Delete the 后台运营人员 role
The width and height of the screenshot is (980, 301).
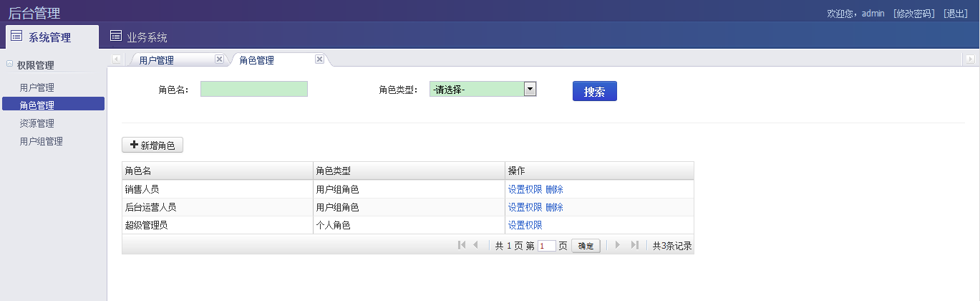(x=555, y=207)
